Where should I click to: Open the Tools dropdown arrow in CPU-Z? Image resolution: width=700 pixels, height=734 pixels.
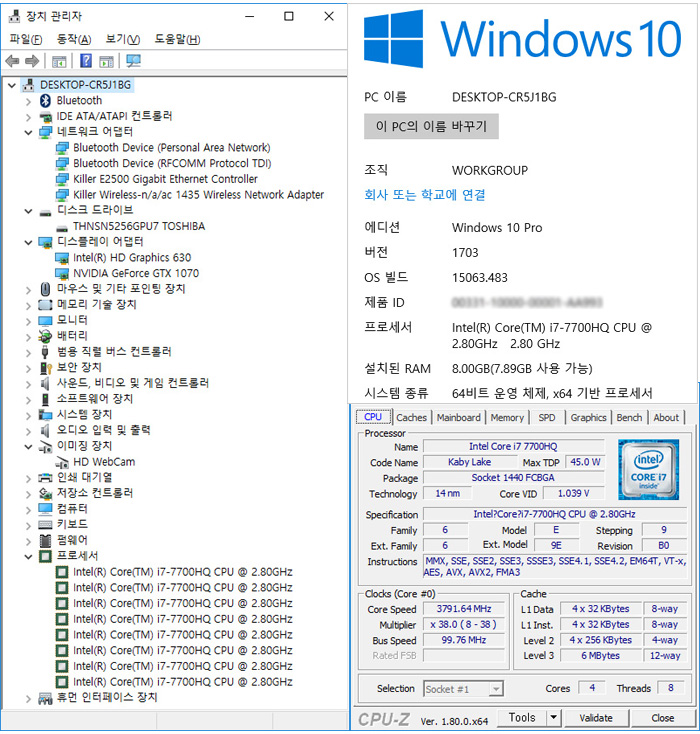click(553, 718)
